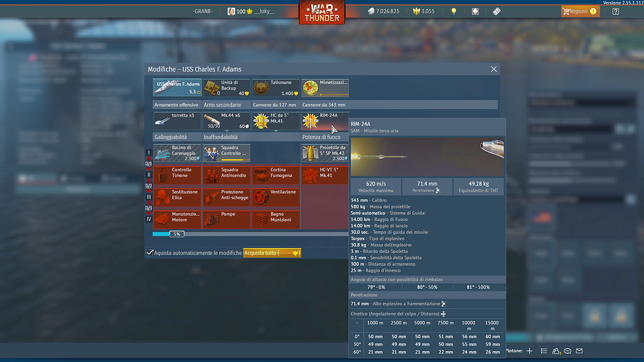Select the Proiettile da 5" SP Mk.42 modification
The width and height of the screenshot is (644, 362).
tap(325, 153)
